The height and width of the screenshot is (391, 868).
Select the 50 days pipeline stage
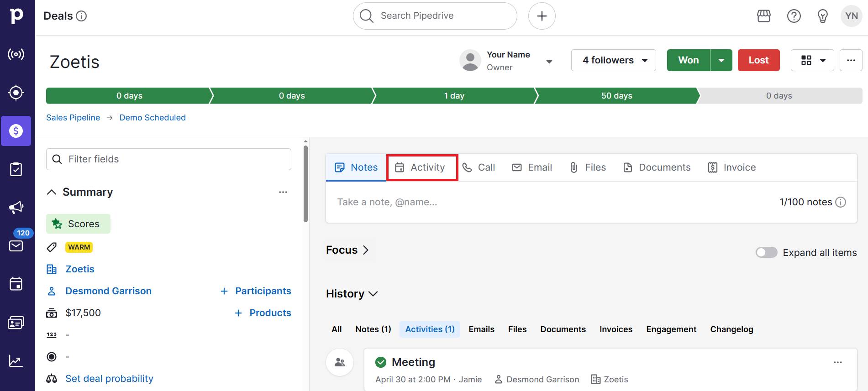pyautogui.click(x=616, y=96)
